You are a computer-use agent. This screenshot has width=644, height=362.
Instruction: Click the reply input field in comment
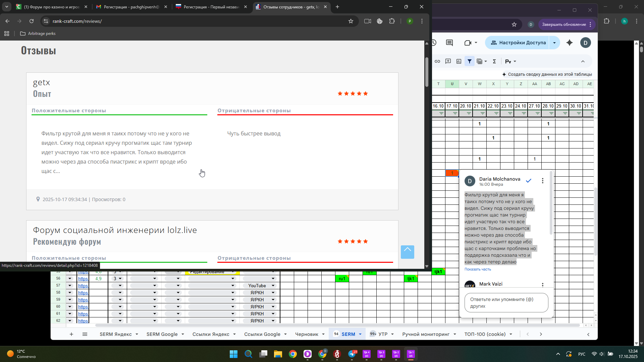pyautogui.click(x=506, y=303)
